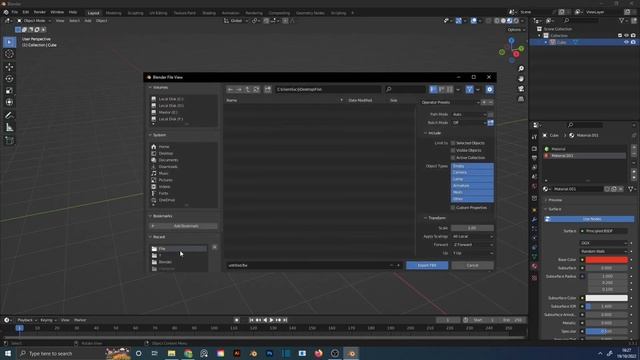Open the Apply Scalings dropdown
This screenshot has width=640, height=360.
(472, 236)
